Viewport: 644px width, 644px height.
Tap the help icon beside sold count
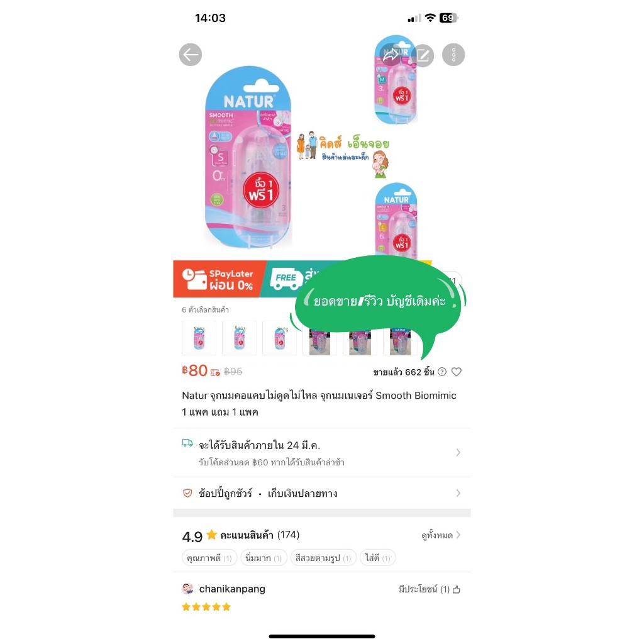(x=442, y=372)
